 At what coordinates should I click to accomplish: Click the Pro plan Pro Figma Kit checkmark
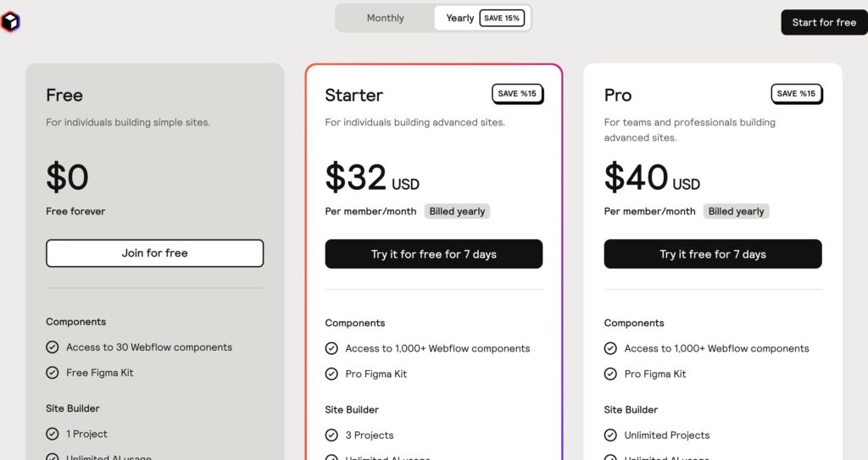coord(610,374)
